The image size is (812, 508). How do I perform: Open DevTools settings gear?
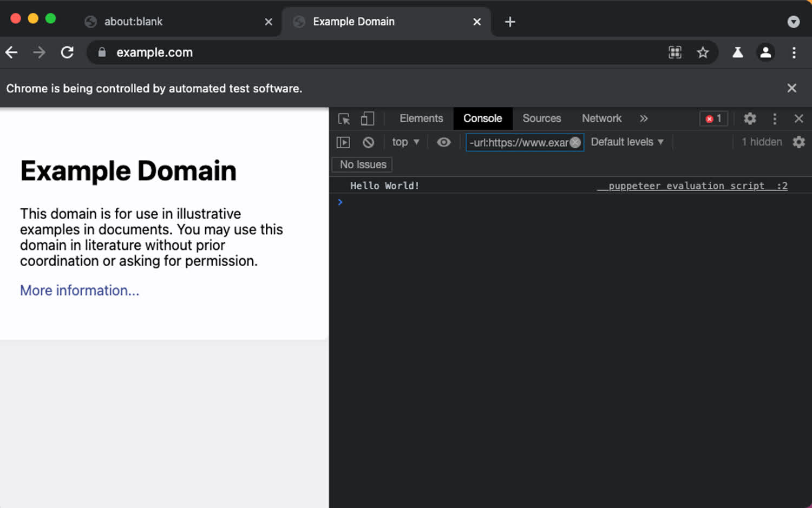750,118
